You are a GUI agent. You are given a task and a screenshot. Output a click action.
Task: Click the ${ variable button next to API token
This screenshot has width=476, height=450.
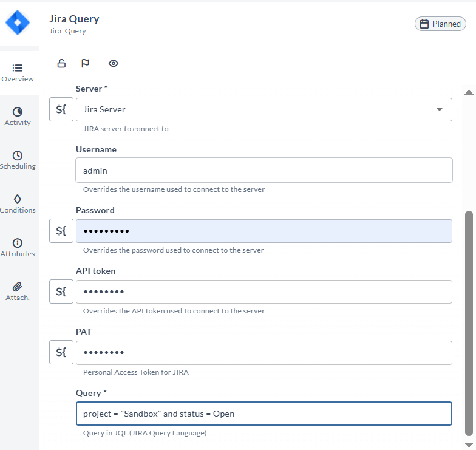pos(61,291)
